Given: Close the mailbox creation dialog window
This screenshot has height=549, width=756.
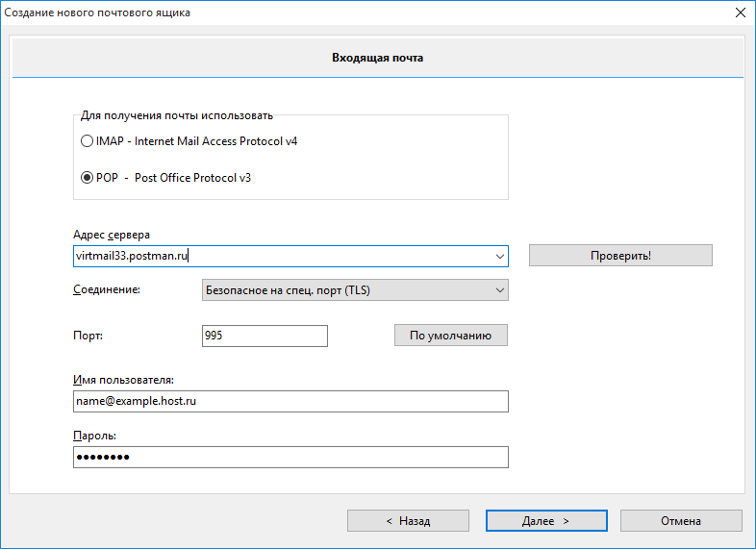Looking at the screenshot, I should pyautogui.click(x=740, y=12).
